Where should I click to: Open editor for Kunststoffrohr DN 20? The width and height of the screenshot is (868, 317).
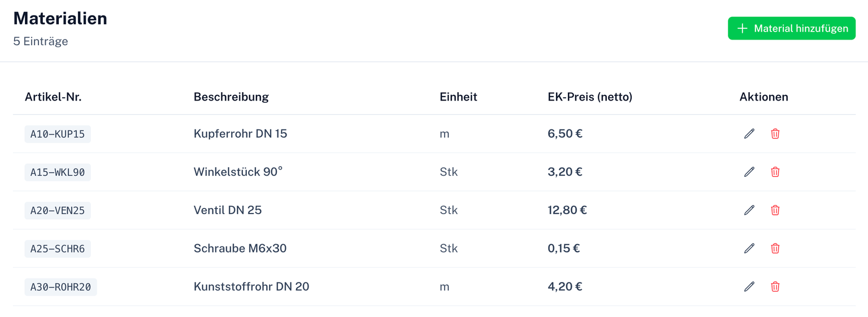(749, 286)
